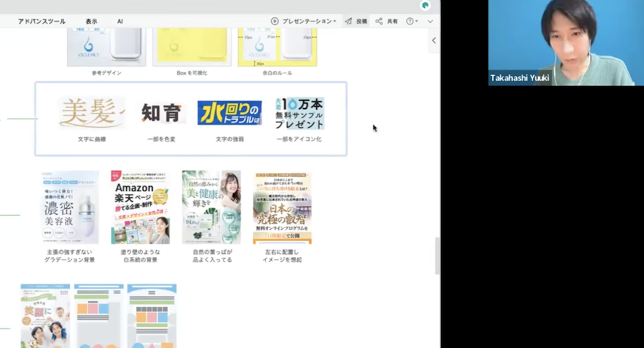Click the 投稿 button
This screenshot has width=644, height=348.
click(356, 21)
